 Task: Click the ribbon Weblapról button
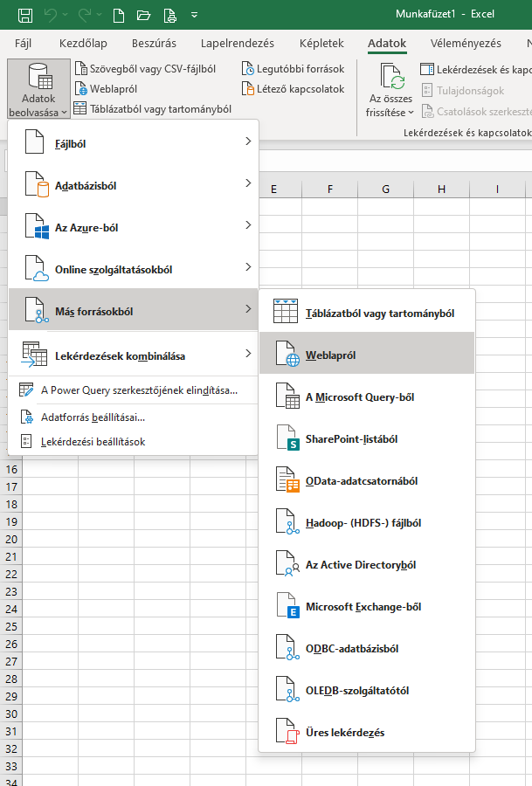[x=107, y=89]
